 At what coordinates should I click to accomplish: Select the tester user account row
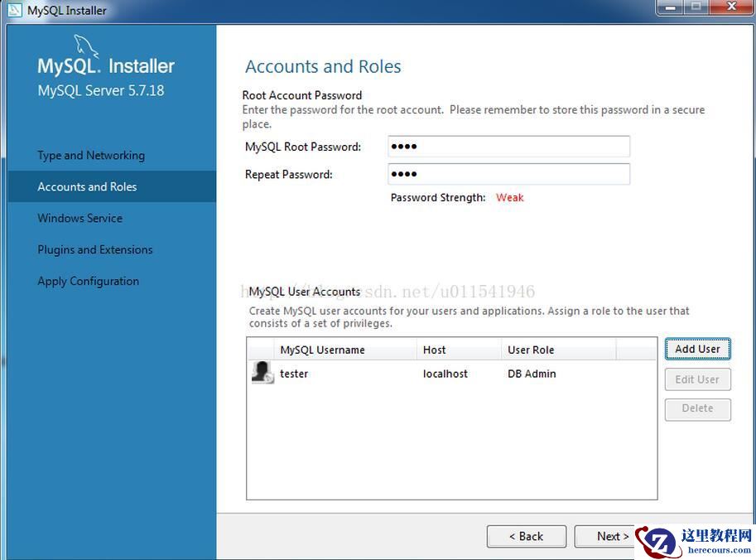point(414,373)
